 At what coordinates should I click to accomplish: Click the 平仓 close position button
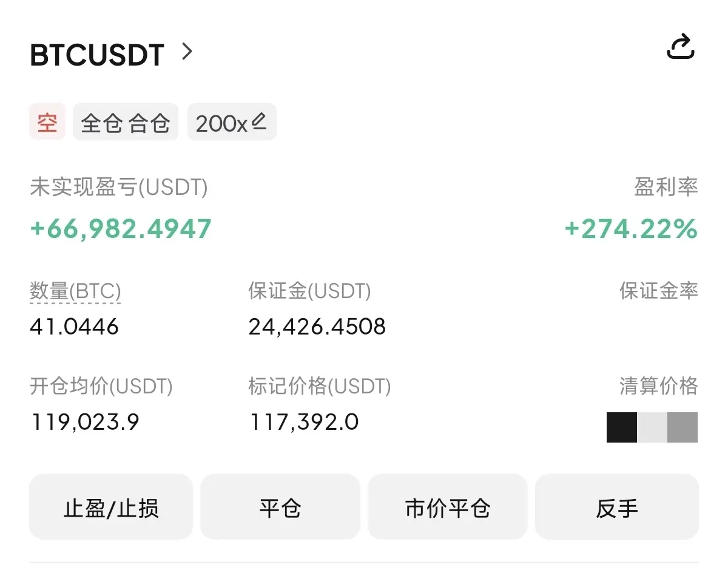pos(280,507)
